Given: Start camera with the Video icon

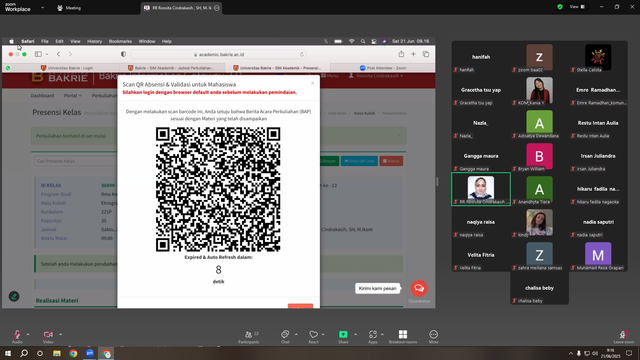Looking at the screenshot, I should [x=48, y=334].
